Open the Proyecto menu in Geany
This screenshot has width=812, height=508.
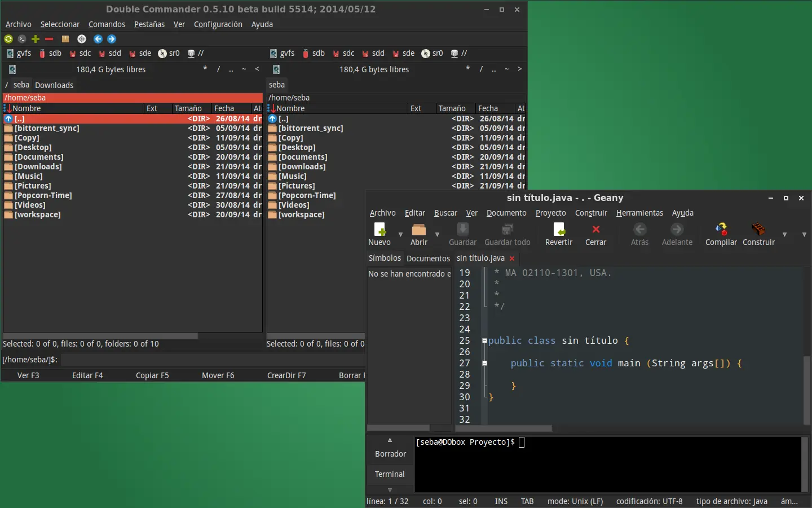click(551, 213)
